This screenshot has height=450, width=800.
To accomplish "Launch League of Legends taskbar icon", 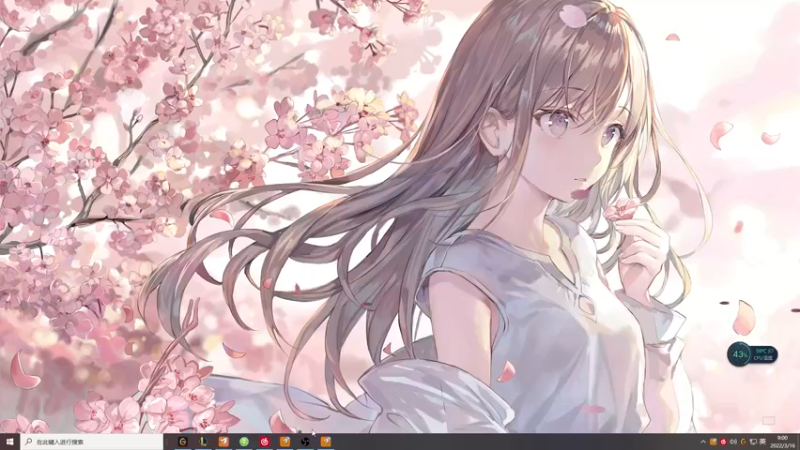I will pos(203,442).
